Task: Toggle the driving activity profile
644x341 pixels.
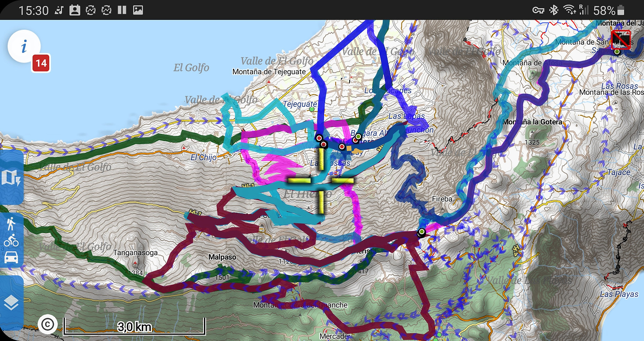Action: pos(11,257)
